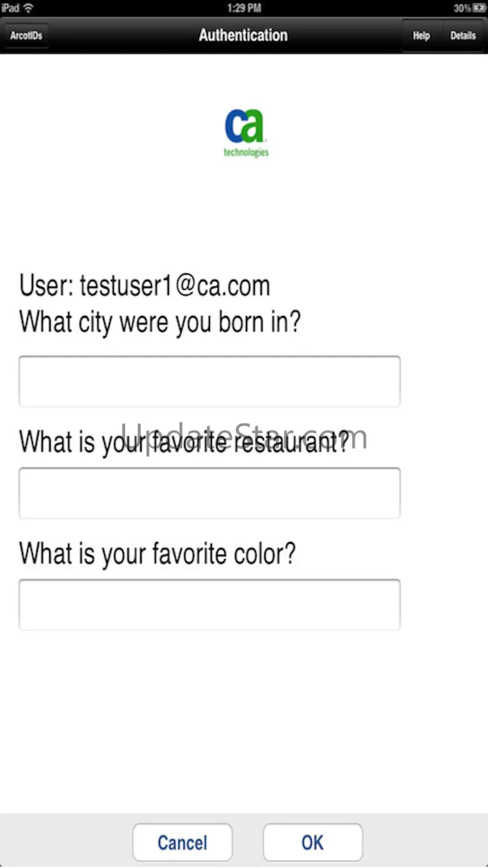Click the favorite color question label
Image resolution: width=488 pixels, height=868 pixels.
pyautogui.click(x=157, y=554)
